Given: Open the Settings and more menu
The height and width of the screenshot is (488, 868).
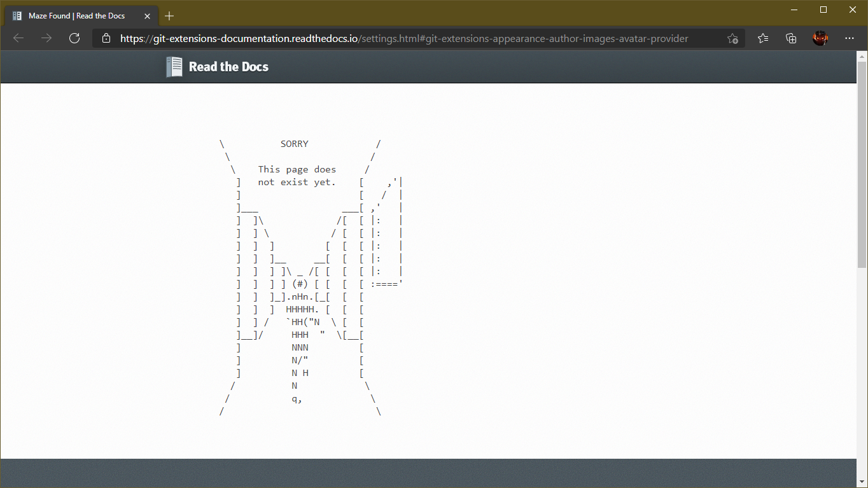Looking at the screenshot, I should (x=850, y=38).
